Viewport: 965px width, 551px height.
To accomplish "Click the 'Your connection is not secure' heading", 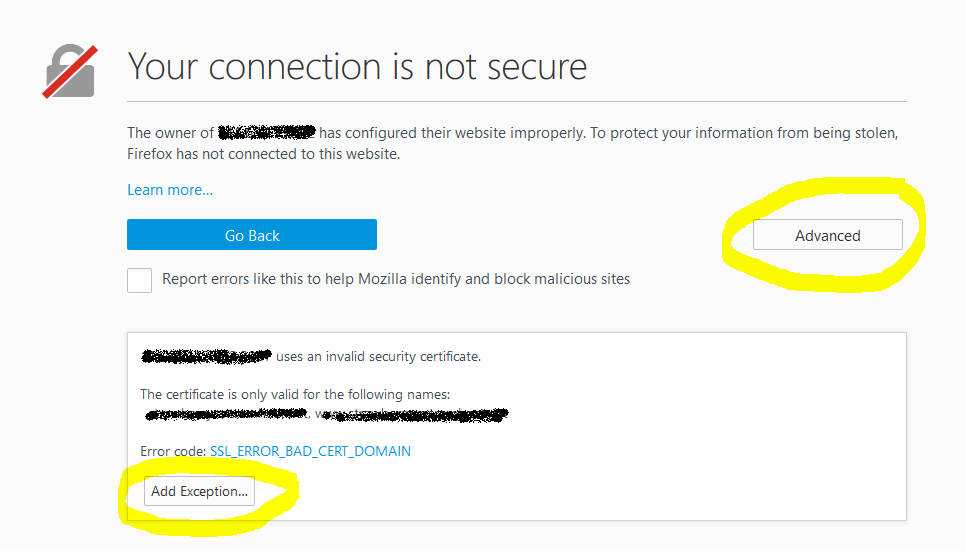I will coord(357,67).
